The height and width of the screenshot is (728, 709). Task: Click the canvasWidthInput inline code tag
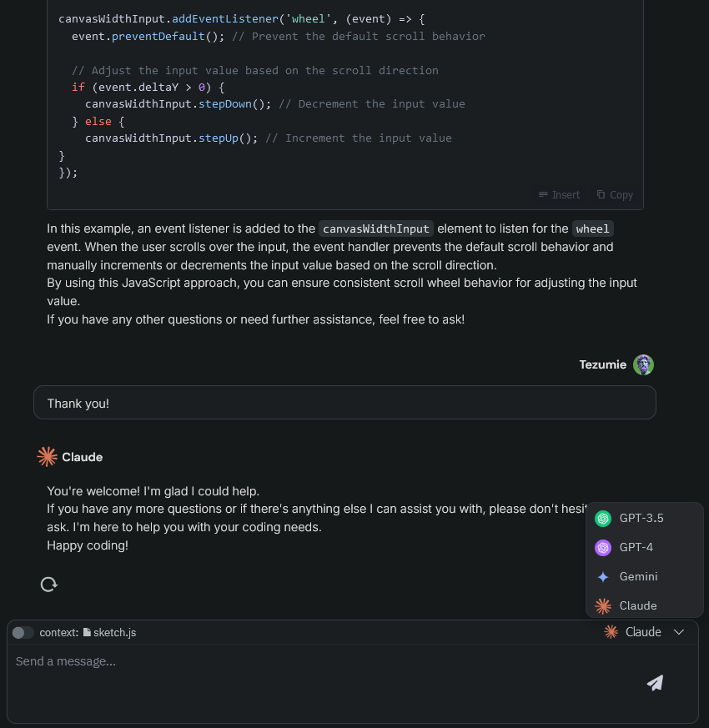(x=376, y=228)
